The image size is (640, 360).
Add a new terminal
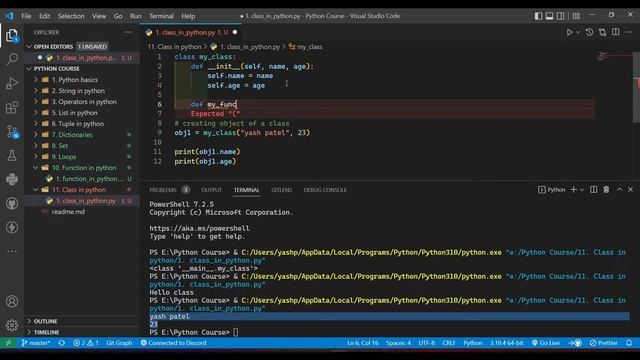point(573,189)
